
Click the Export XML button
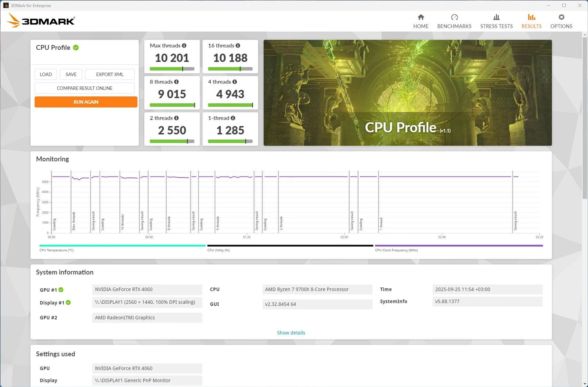(x=110, y=74)
